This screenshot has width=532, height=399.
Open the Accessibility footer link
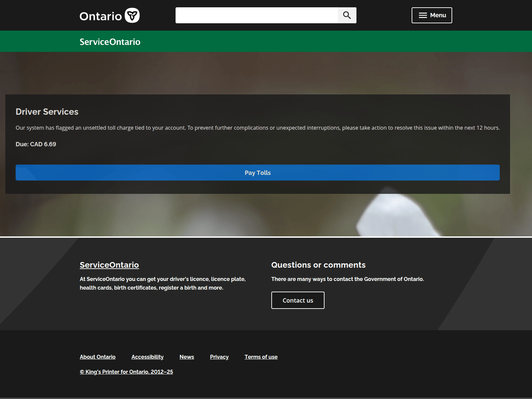tap(148, 357)
